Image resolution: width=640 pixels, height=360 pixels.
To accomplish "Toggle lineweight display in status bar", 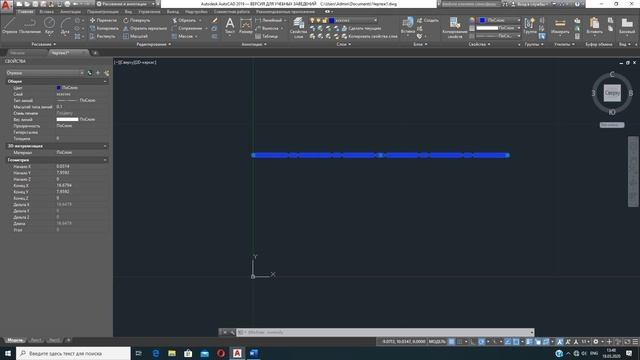I will click(x=529, y=342).
